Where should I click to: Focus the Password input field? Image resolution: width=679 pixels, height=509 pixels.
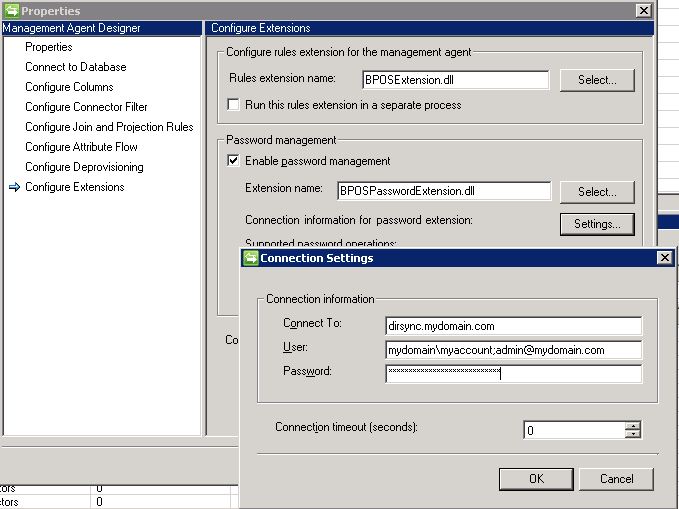click(x=513, y=374)
